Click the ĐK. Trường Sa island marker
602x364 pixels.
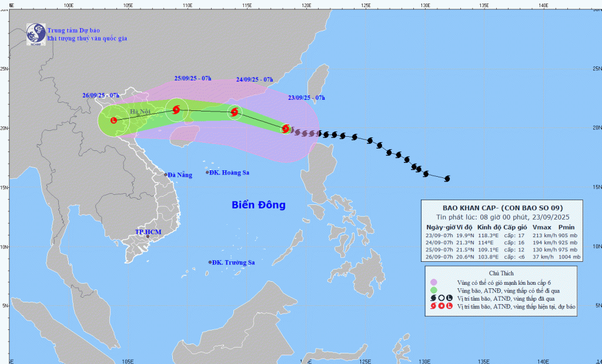tap(210, 262)
